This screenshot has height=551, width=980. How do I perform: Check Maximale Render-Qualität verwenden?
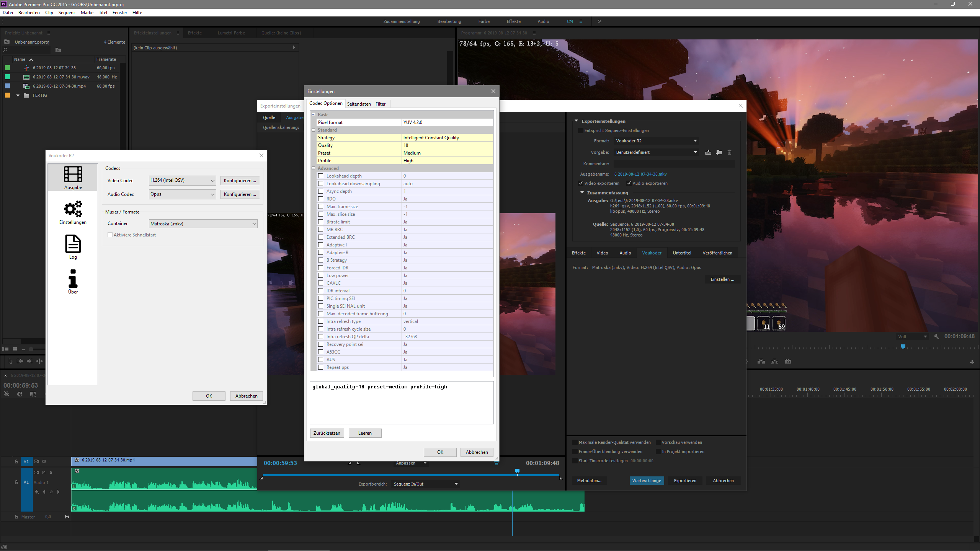pos(575,442)
